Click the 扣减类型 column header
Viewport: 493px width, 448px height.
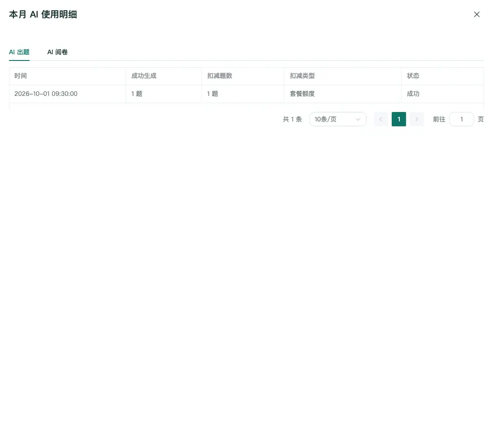[343, 76]
